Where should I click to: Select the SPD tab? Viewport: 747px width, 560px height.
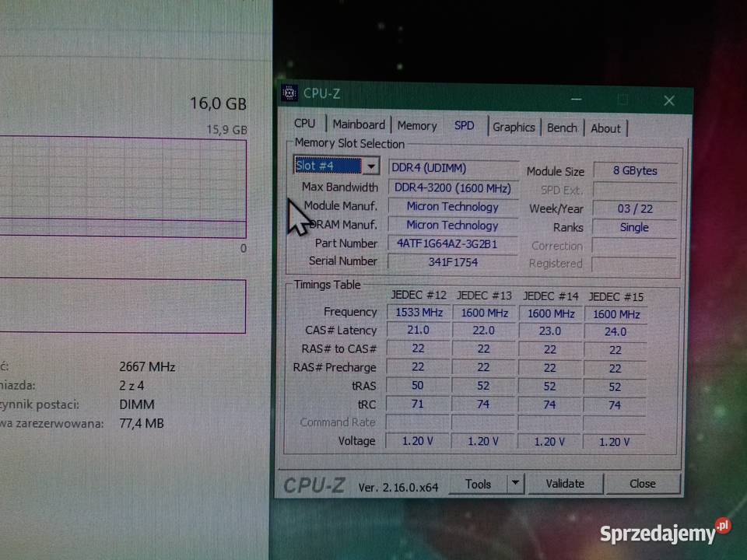(x=464, y=125)
